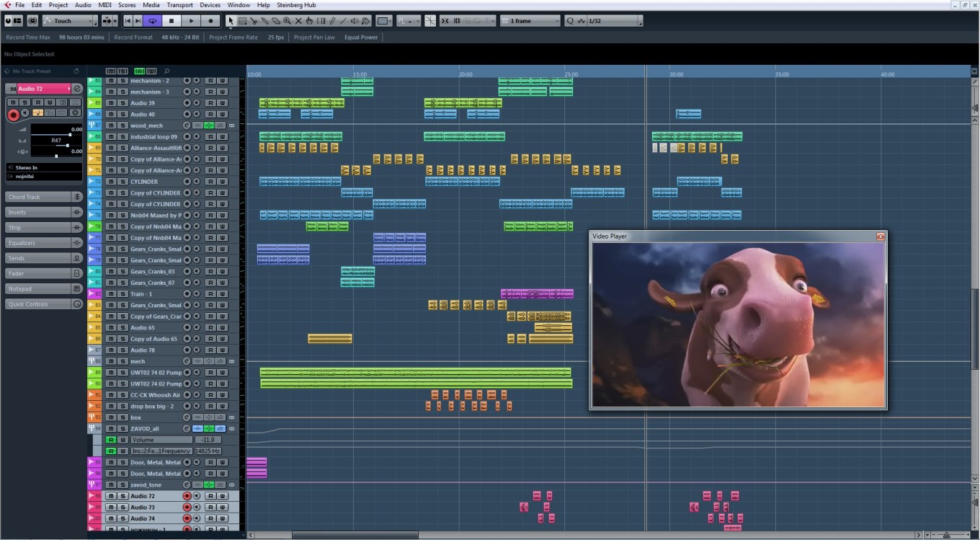
Task: Activate the Glue tool
Action: coord(264,20)
